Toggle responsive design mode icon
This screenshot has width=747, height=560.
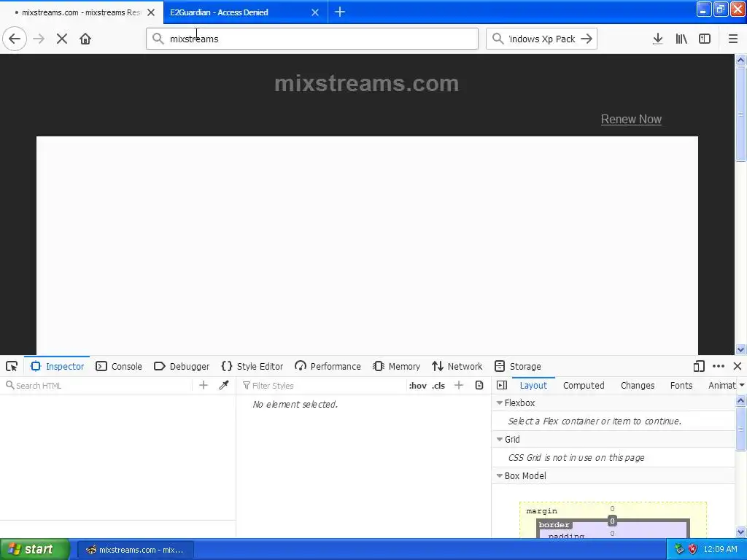699,366
